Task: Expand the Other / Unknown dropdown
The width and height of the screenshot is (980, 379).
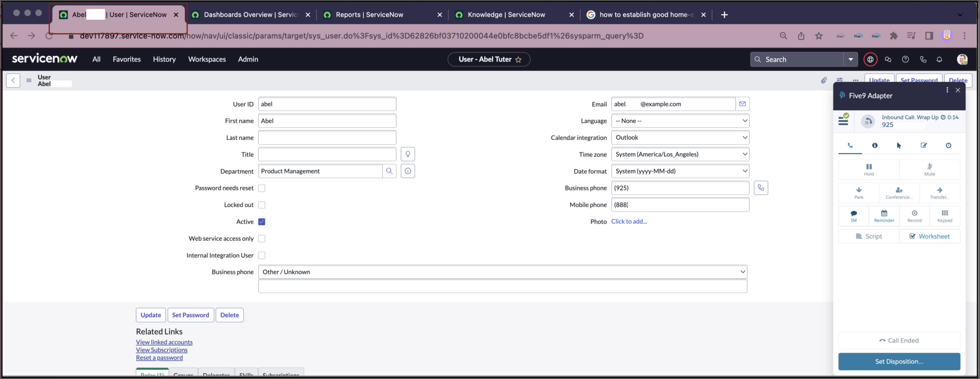Action: 503,272
